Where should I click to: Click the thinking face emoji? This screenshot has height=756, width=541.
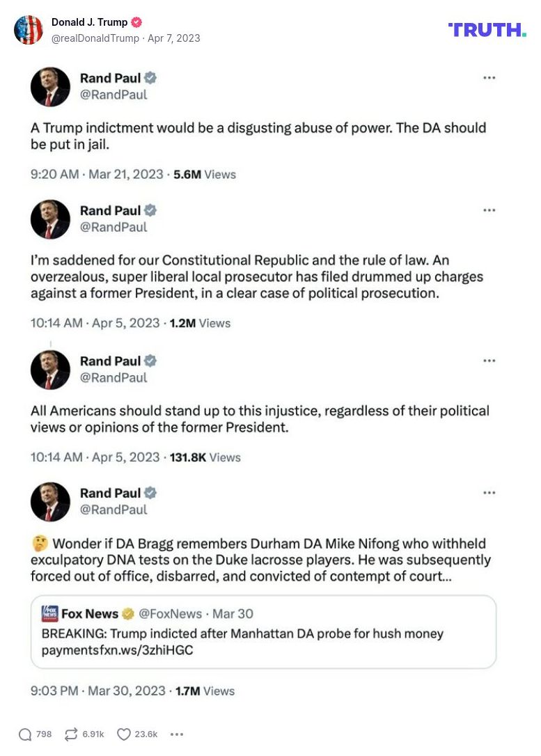pyautogui.click(x=39, y=543)
